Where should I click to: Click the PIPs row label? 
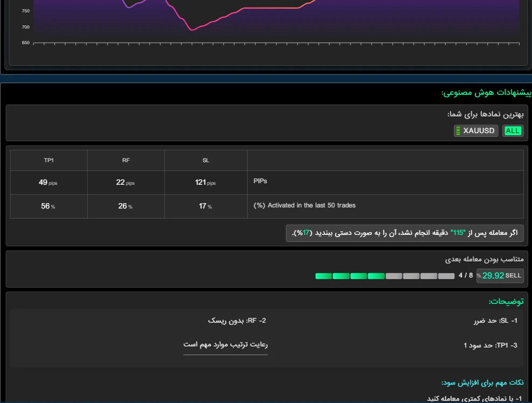coord(260,181)
